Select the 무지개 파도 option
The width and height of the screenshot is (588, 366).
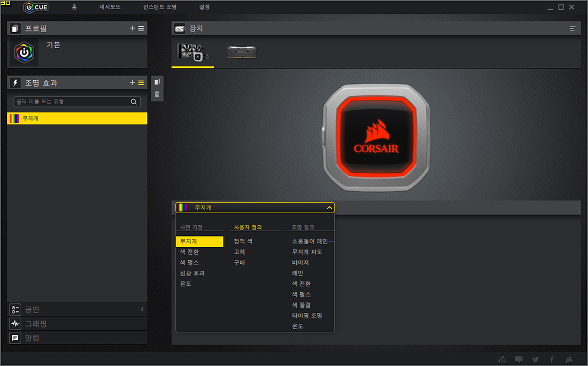click(307, 252)
